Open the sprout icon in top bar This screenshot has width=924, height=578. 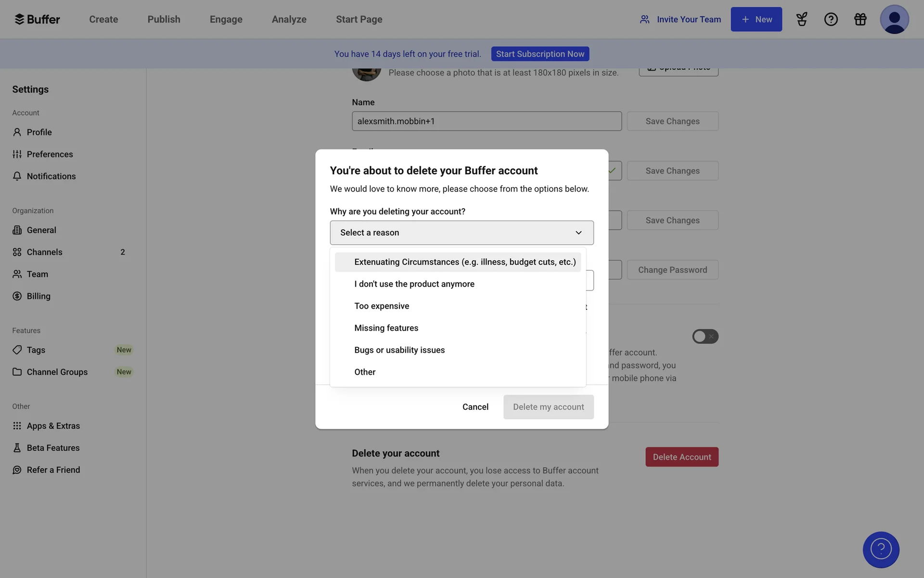pos(801,19)
